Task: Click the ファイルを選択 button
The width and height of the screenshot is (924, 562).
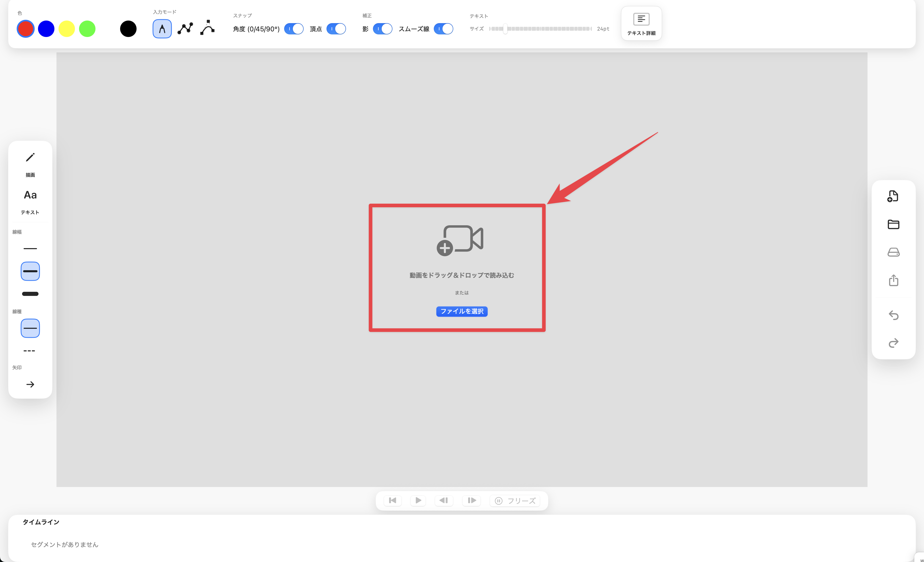Action: pos(462,311)
